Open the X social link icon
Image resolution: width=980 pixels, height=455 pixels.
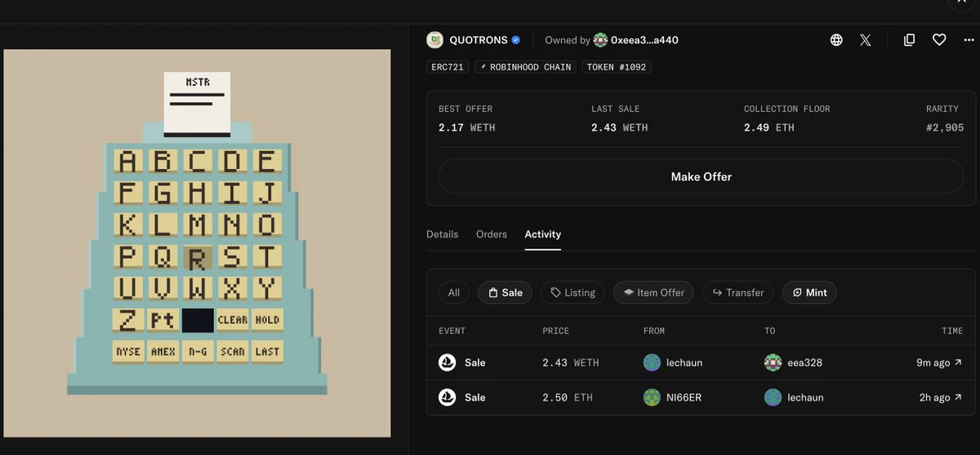(x=866, y=39)
